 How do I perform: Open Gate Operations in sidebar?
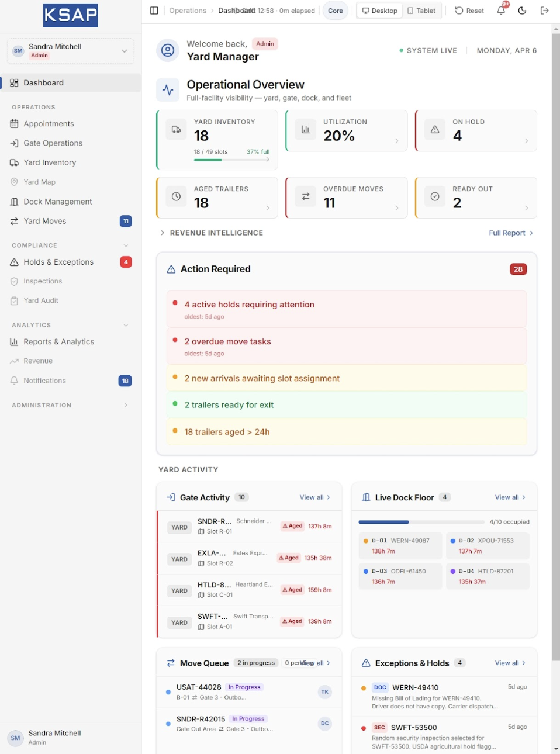pos(71,143)
